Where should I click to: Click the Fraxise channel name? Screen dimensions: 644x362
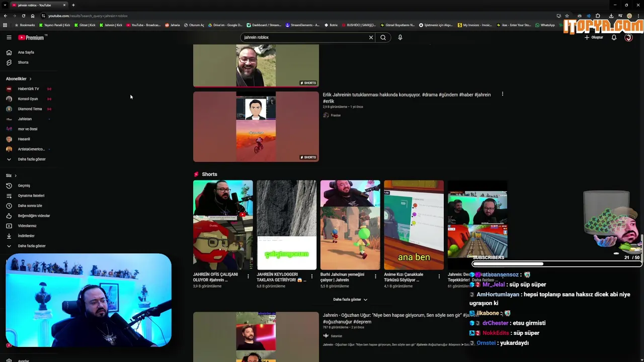pyautogui.click(x=336, y=115)
